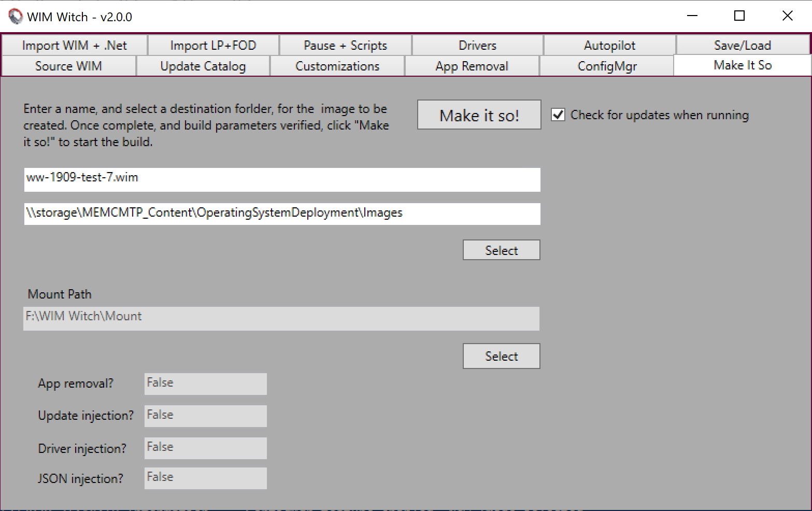Click the JSON injection? label
The image size is (812, 511).
click(81, 479)
